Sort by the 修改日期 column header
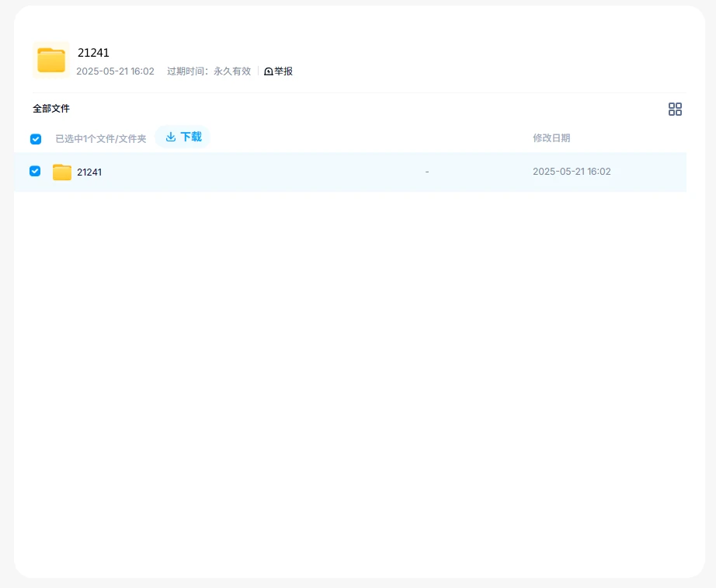Image resolution: width=716 pixels, height=588 pixels. [x=551, y=138]
